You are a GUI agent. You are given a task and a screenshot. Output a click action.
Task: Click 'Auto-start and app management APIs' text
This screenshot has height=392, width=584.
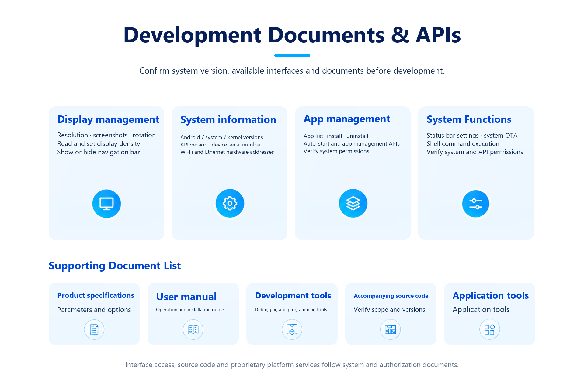[x=352, y=143]
